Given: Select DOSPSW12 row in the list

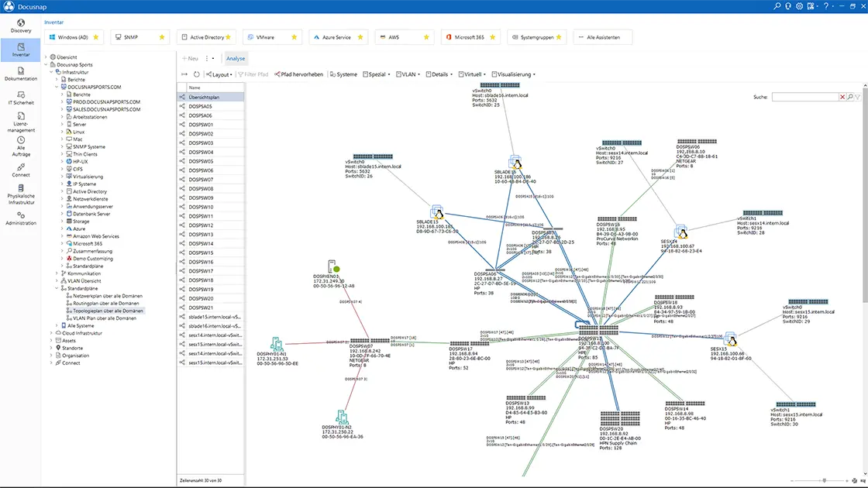Looking at the screenshot, I should point(211,225).
